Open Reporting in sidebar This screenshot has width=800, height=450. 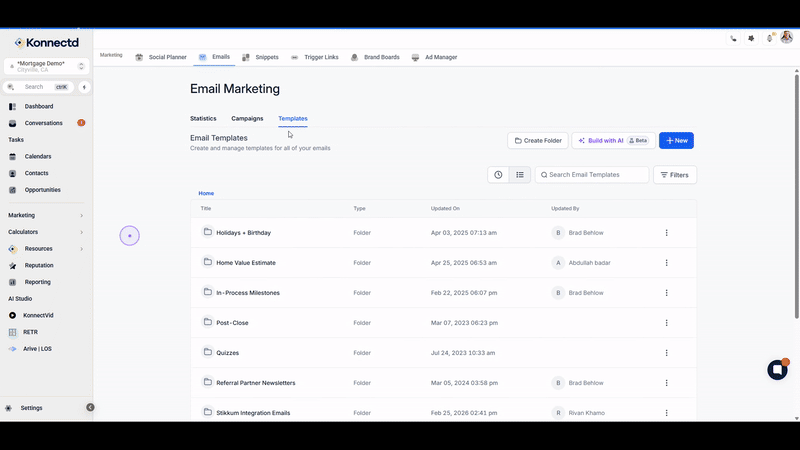tap(37, 282)
